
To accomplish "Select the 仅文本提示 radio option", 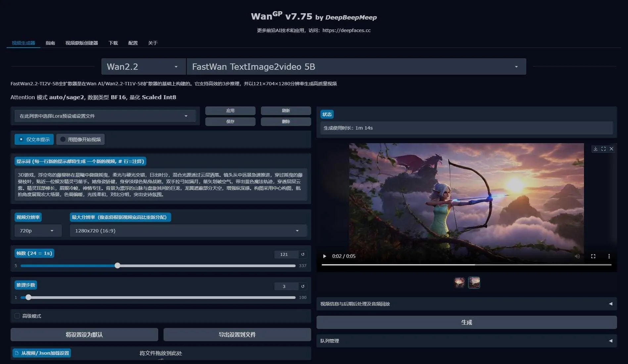I will point(34,139).
